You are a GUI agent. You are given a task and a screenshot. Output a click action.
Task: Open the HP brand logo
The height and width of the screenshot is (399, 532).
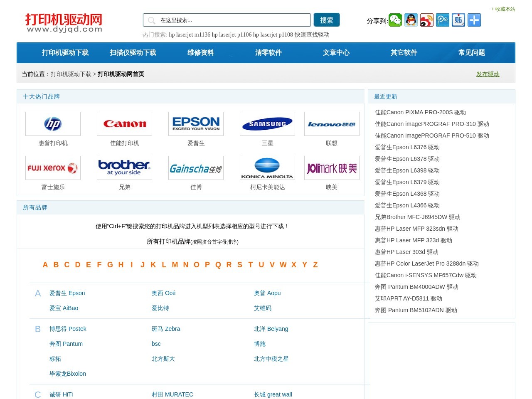point(53,124)
